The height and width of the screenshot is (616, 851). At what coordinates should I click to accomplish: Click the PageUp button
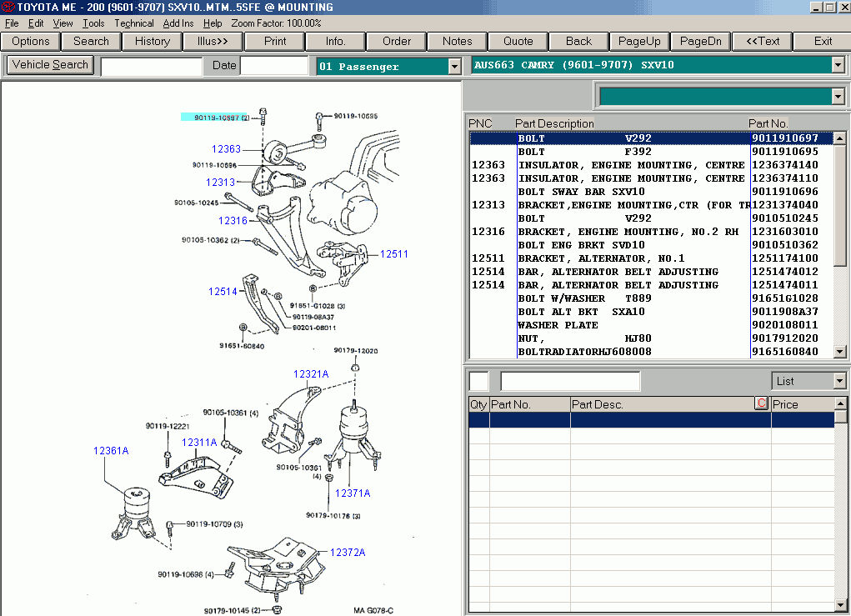point(639,41)
